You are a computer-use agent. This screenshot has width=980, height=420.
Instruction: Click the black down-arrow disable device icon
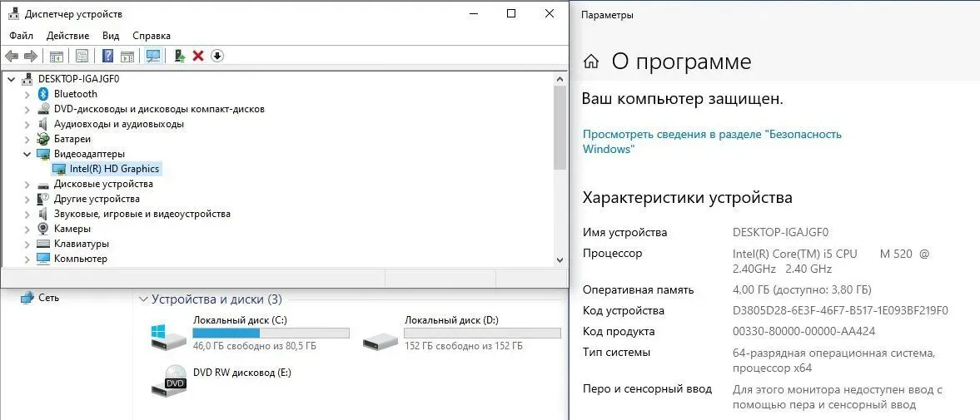[x=217, y=56]
